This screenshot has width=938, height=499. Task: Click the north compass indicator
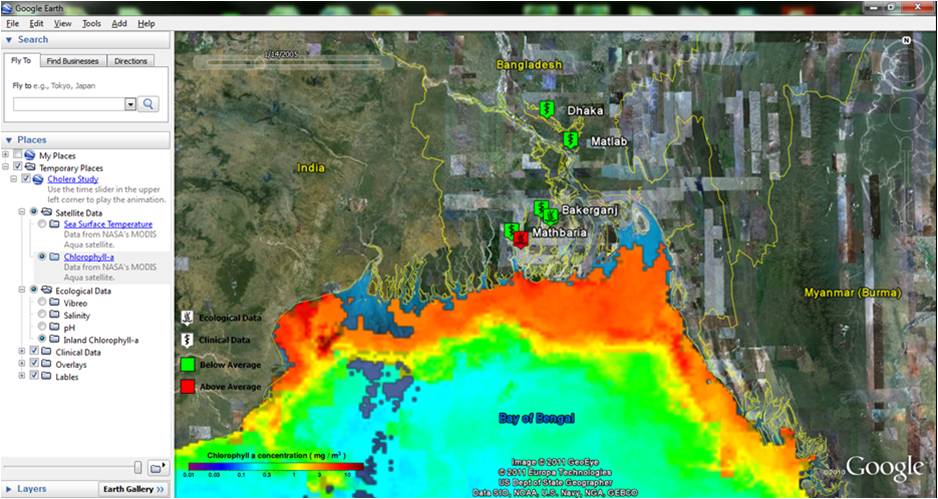coord(905,42)
